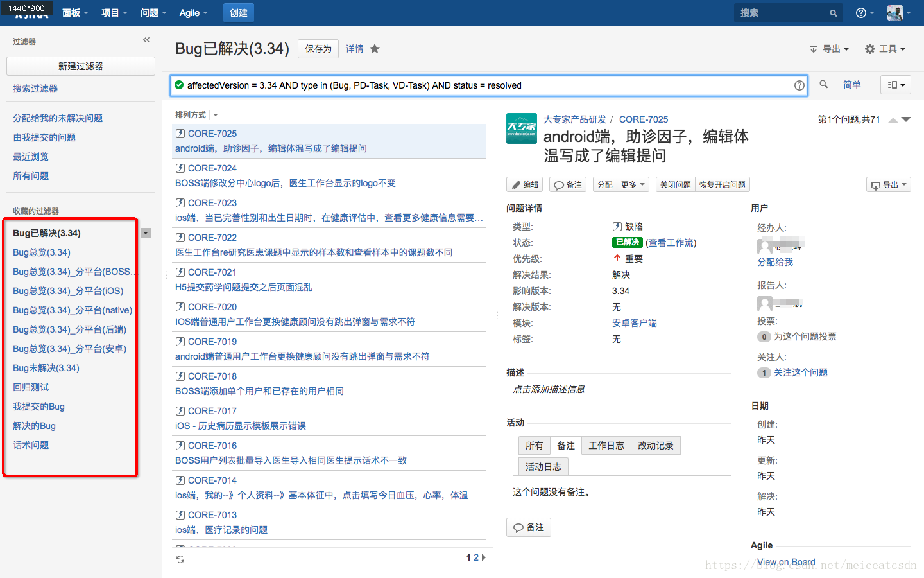Refresh the issue list
The height and width of the screenshot is (578, 924).
(180, 559)
